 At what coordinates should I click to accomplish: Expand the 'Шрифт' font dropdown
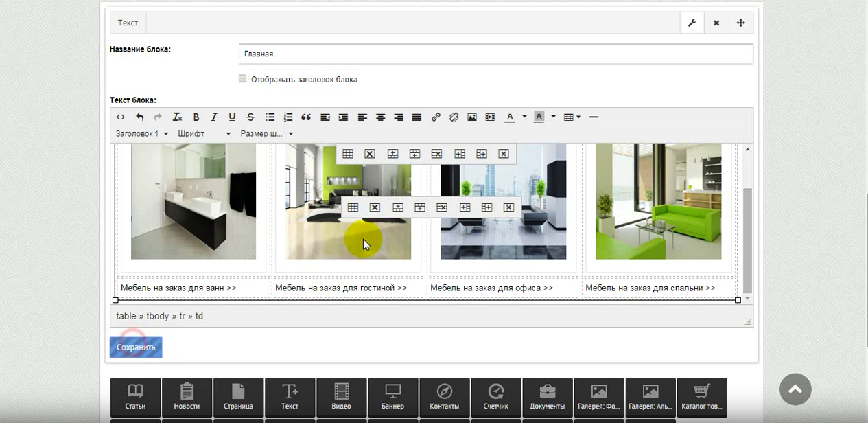204,134
